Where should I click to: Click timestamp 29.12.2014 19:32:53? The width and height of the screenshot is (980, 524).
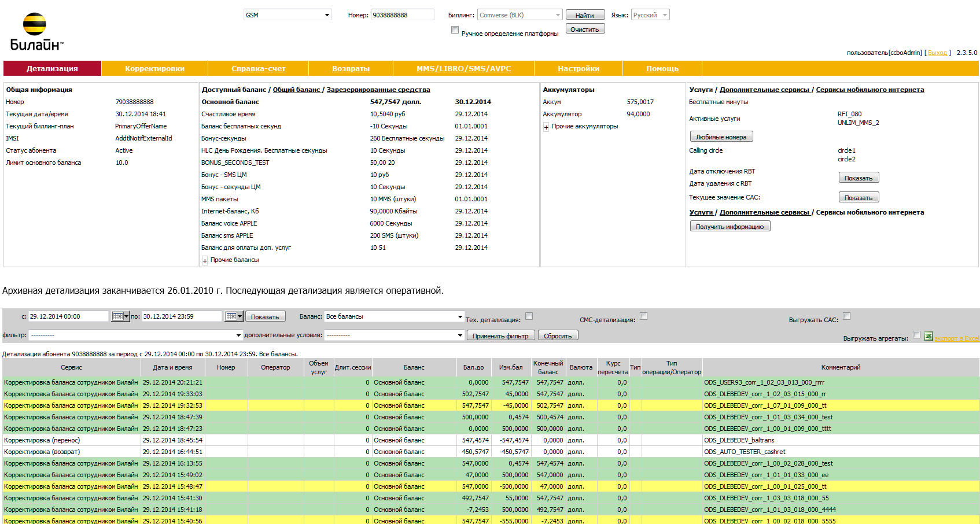click(172, 405)
